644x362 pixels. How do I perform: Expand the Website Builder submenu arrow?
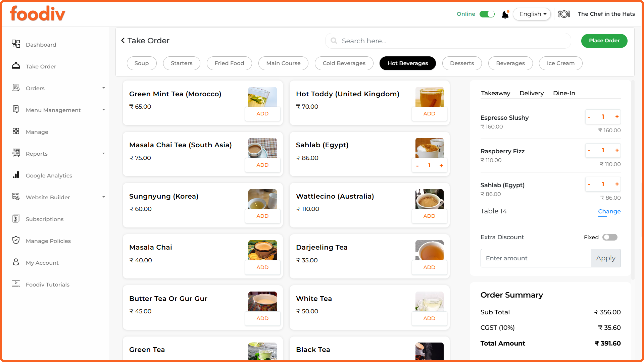click(x=104, y=197)
